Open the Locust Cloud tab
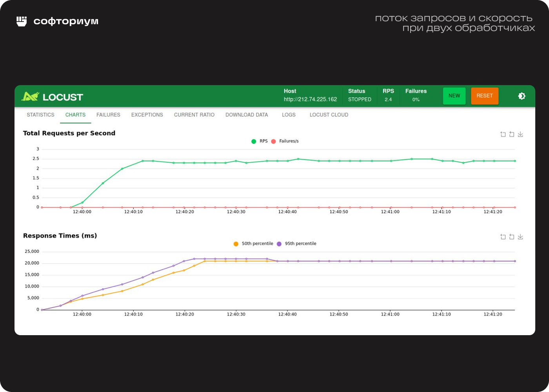Screen dimensions: 549x392 (x=329, y=115)
